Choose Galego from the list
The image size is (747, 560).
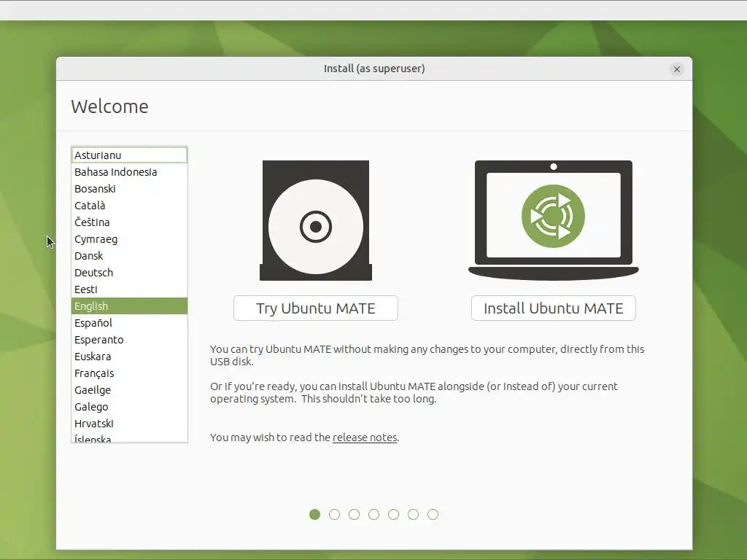coord(129,407)
